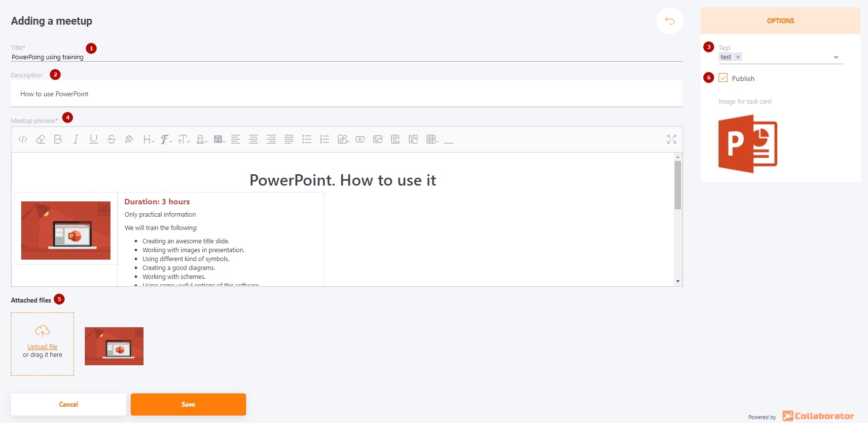
Task: Click the 'PowerPoint. How to use it' heading
Action: click(343, 180)
